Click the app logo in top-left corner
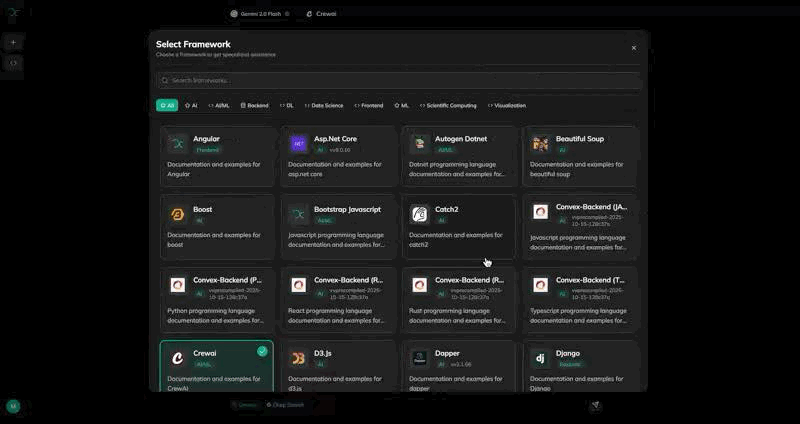 click(14, 12)
